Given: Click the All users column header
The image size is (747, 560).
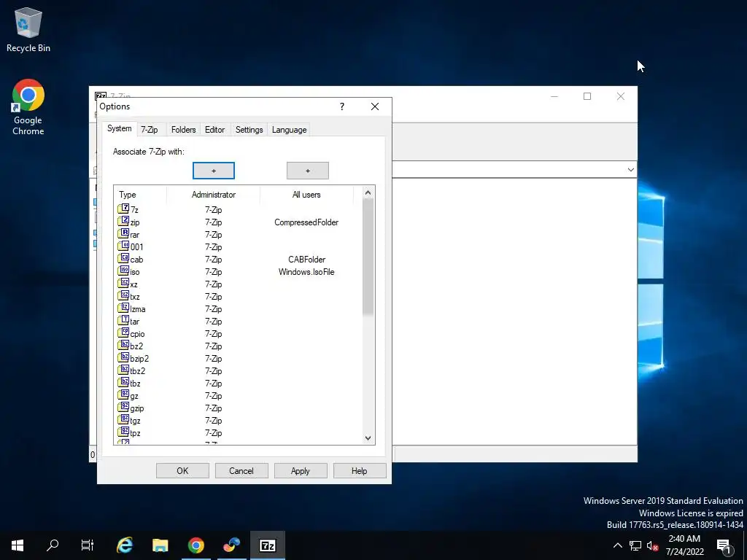Looking at the screenshot, I should pos(306,195).
